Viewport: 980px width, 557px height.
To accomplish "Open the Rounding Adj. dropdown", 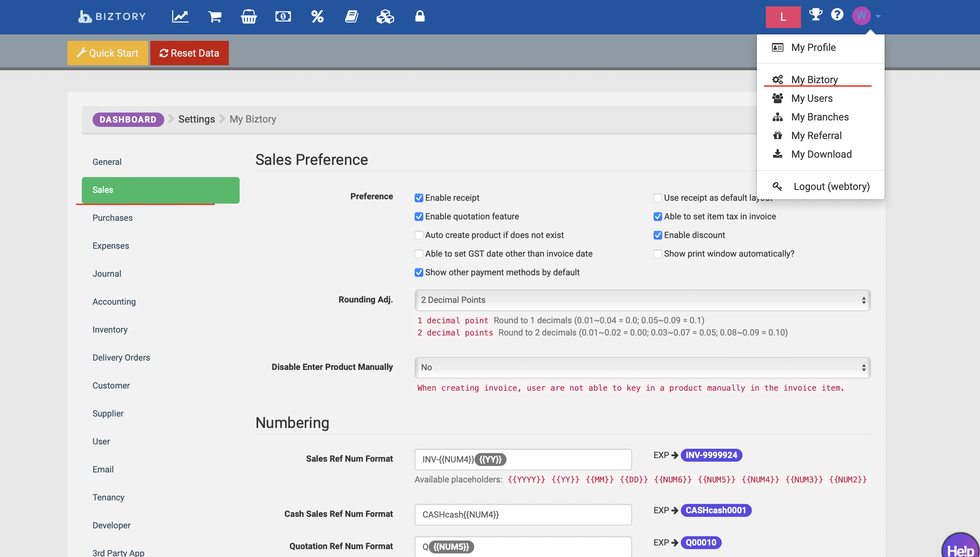I will [642, 300].
